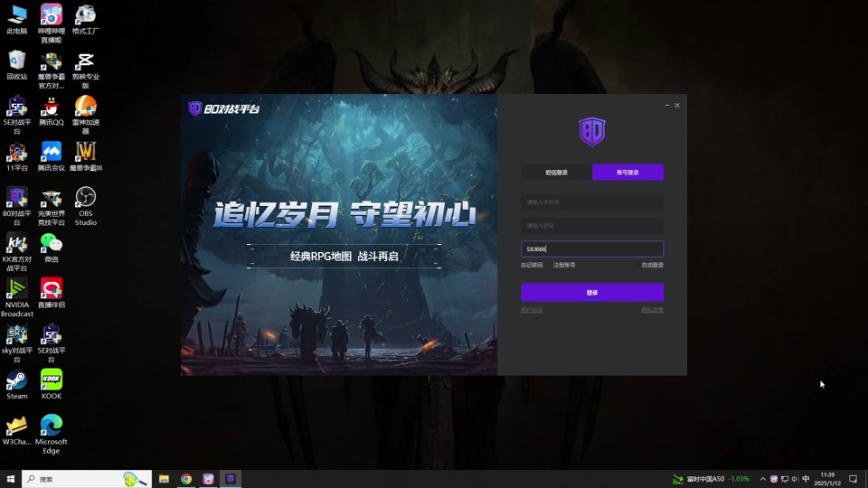Click the field containing SXJ666

click(x=591, y=249)
